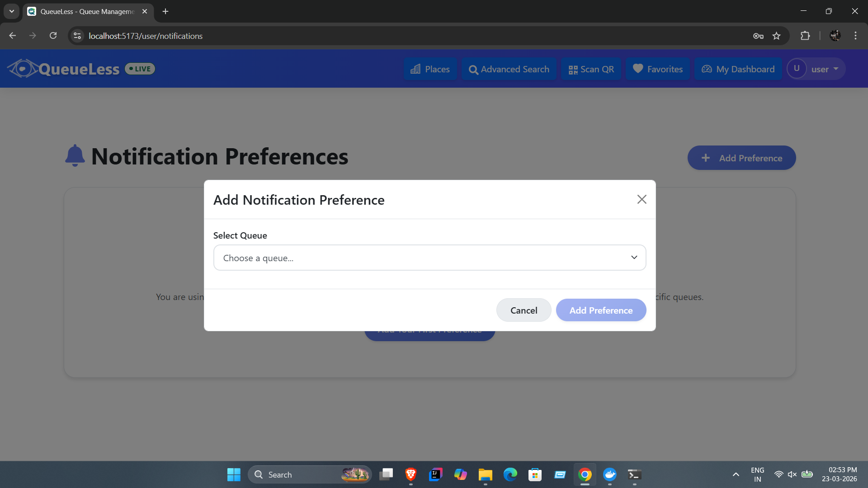Open Task View on the taskbar

click(x=386, y=474)
